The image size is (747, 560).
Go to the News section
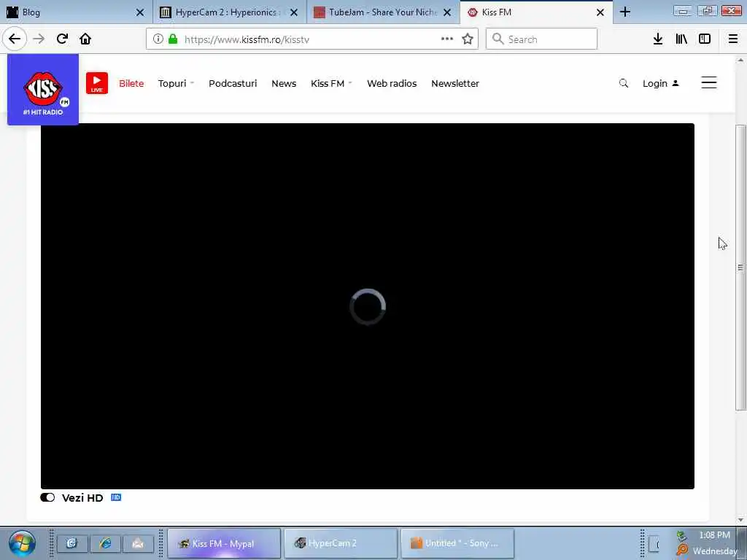tap(284, 83)
